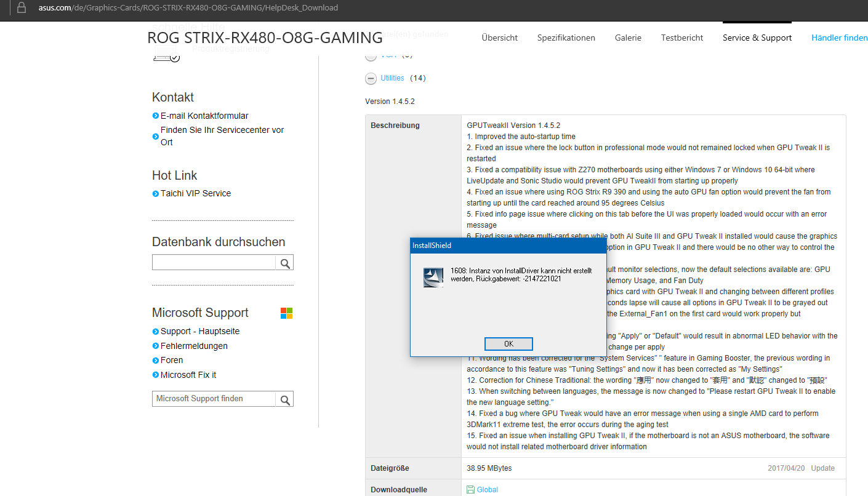868x496 pixels.
Task: Click the Update label beside 2017/04/20
Action: pyautogui.click(x=823, y=468)
